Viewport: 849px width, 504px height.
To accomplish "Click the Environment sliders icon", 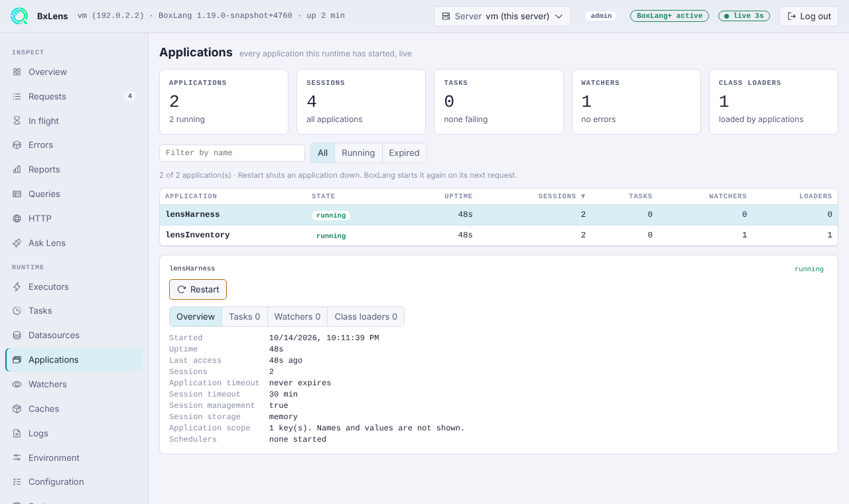I will [x=17, y=458].
